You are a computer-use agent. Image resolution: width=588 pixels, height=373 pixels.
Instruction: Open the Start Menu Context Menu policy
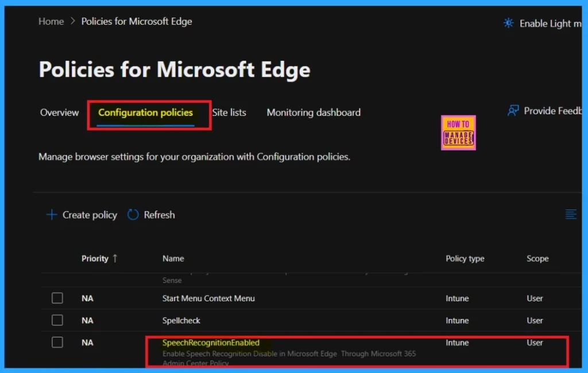coord(208,298)
